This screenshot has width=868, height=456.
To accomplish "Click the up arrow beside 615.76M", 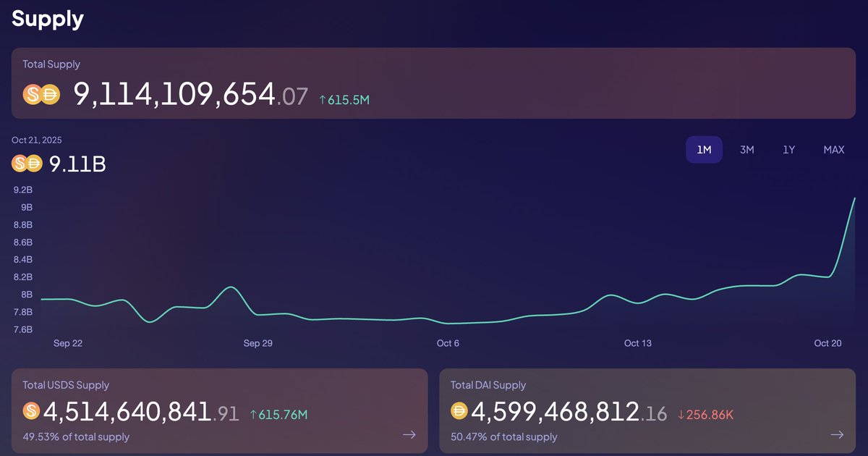I will (253, 415).
